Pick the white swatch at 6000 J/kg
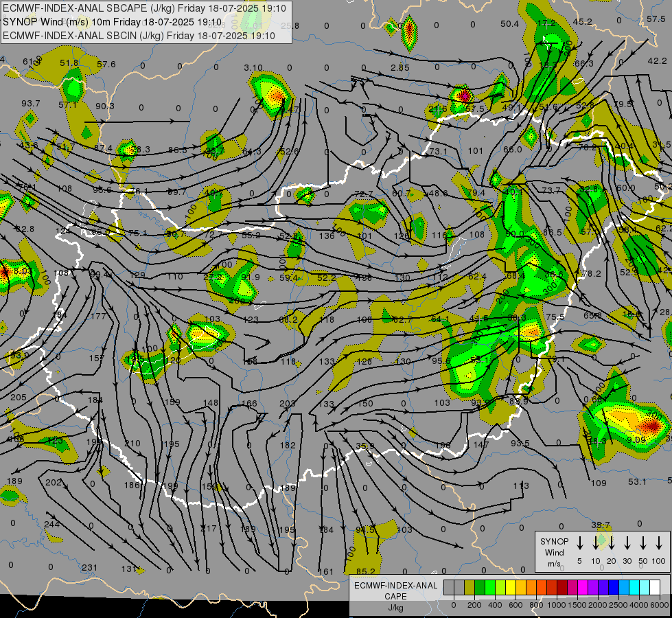Image resolution: width=672 pixels, height=618 pixels. point(655,588)
